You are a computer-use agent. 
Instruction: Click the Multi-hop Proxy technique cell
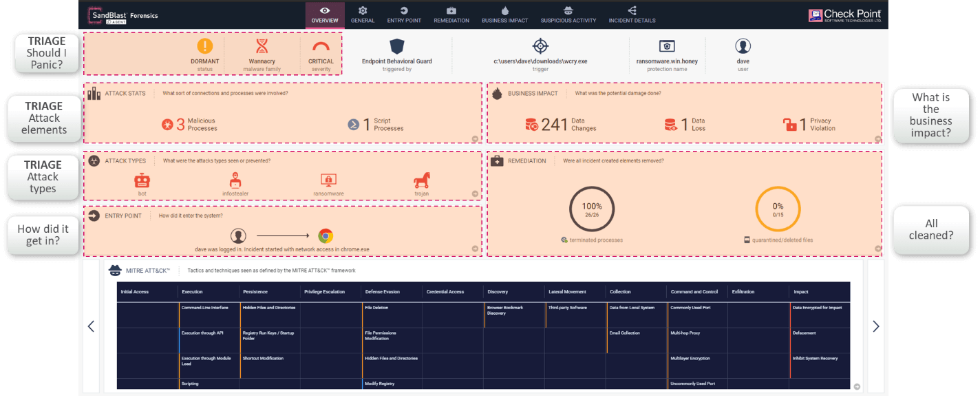(x=697, y=340)
